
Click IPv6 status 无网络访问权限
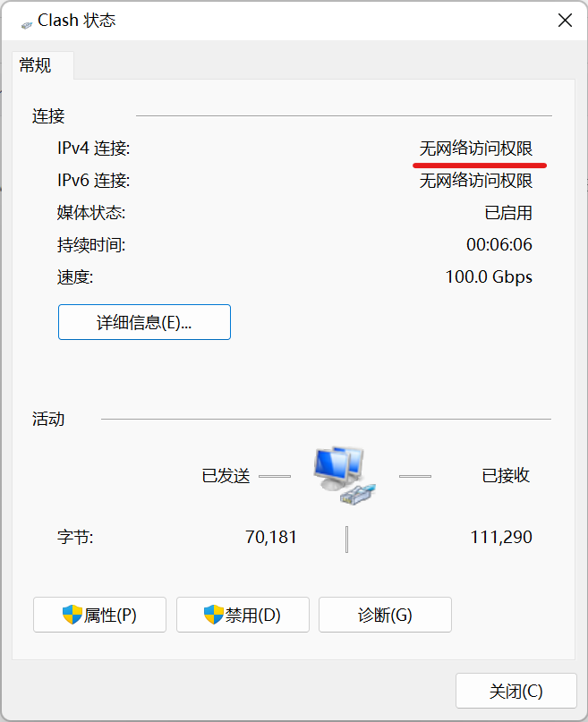(x=476, y=181)
